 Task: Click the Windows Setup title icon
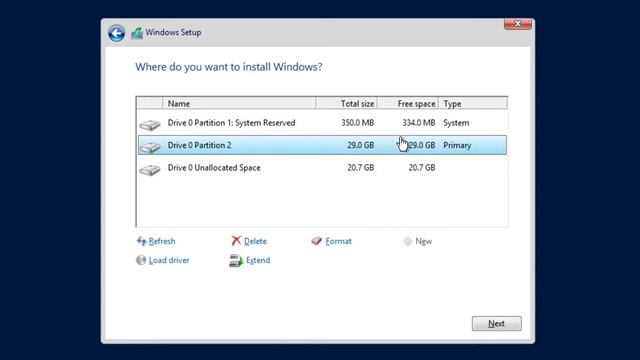tap(137, 33)
